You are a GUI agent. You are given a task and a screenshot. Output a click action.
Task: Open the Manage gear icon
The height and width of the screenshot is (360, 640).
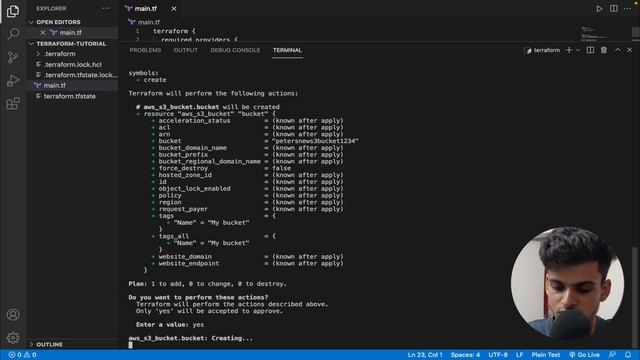click(13, 338)
